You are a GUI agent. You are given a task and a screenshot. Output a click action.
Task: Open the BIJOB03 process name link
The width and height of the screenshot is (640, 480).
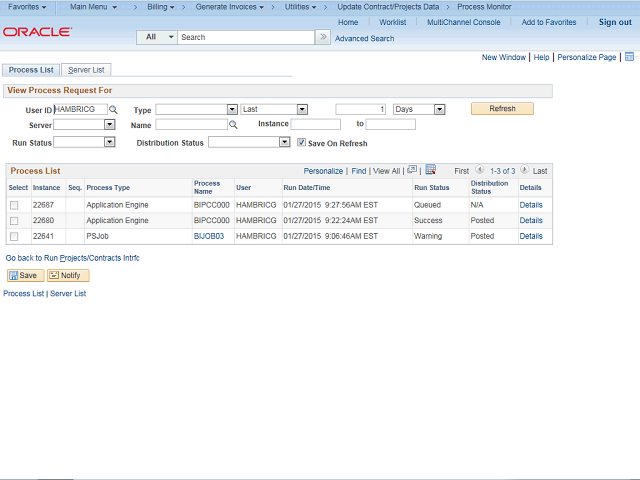point(209,236)
